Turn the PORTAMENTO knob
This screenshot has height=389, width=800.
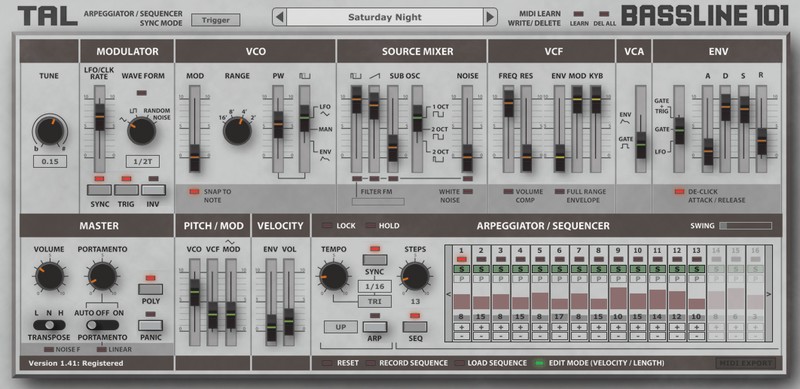pos(102,276)
